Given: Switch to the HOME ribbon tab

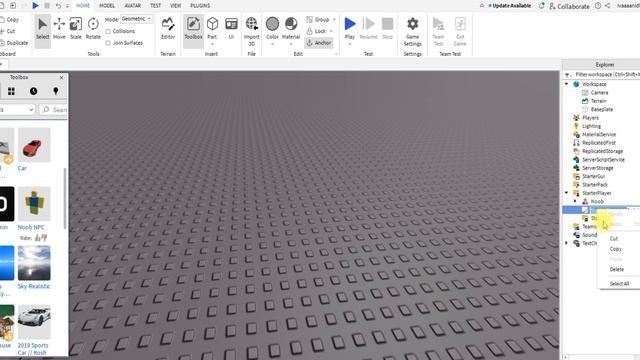Looking at the screenshot, I should click(83, 6).
